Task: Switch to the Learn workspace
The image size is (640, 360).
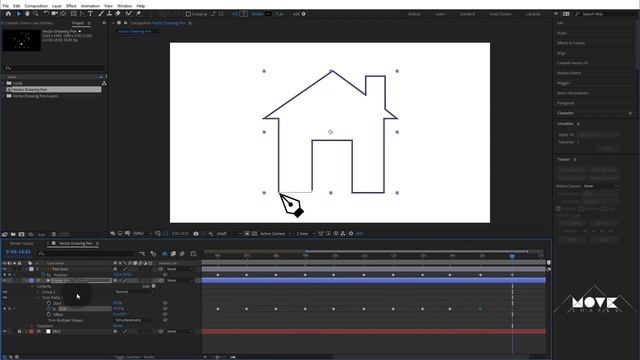Action: pyautogui.click(x=440, y=14)
